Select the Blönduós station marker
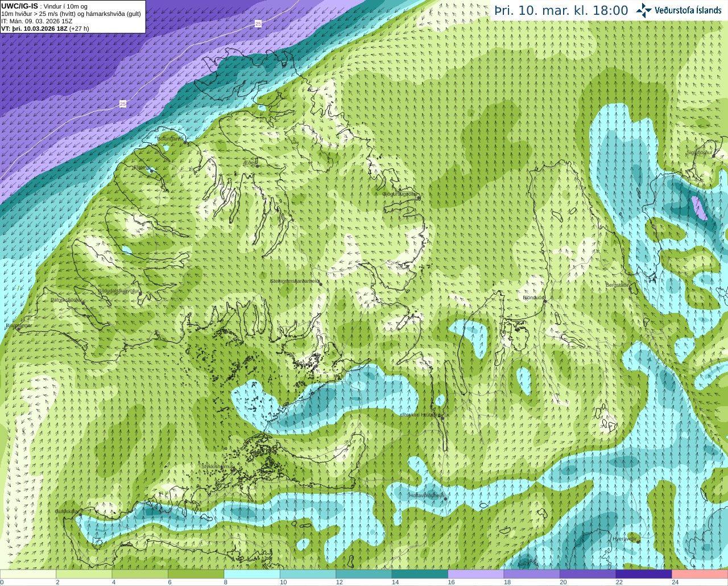728x586 pixels. point(544,301)
